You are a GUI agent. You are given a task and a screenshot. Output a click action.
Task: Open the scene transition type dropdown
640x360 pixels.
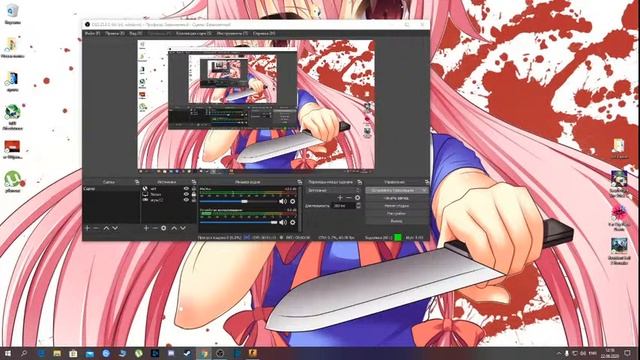[333, 190]
